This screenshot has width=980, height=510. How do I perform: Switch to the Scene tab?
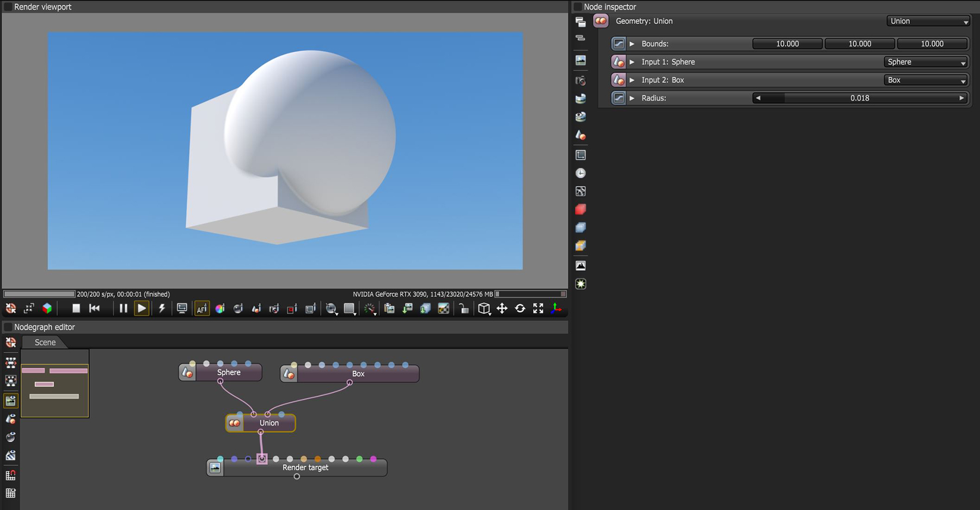click(x=45, y=342)
